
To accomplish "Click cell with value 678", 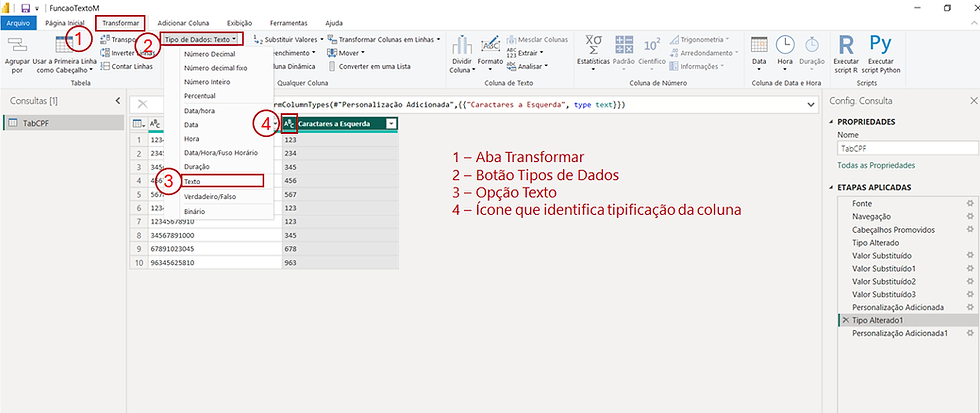I will (340, 250).
